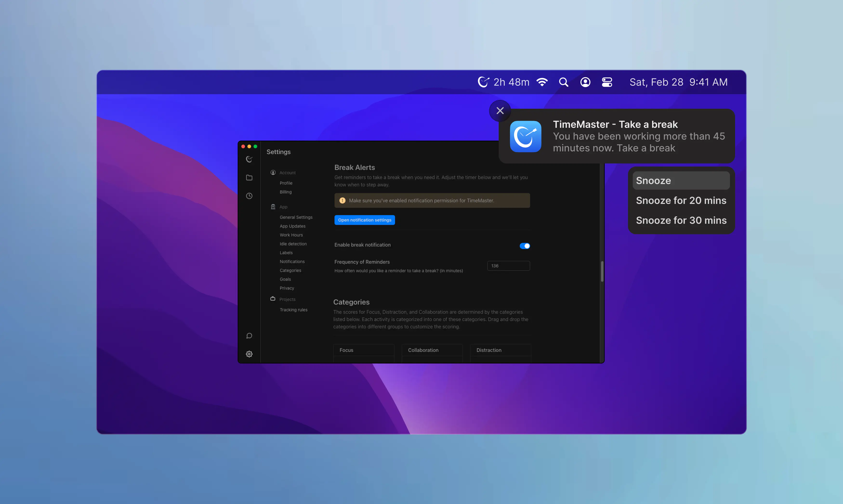Open Tracking rules settings
843x504 pixels.
[x=294, y=310]
